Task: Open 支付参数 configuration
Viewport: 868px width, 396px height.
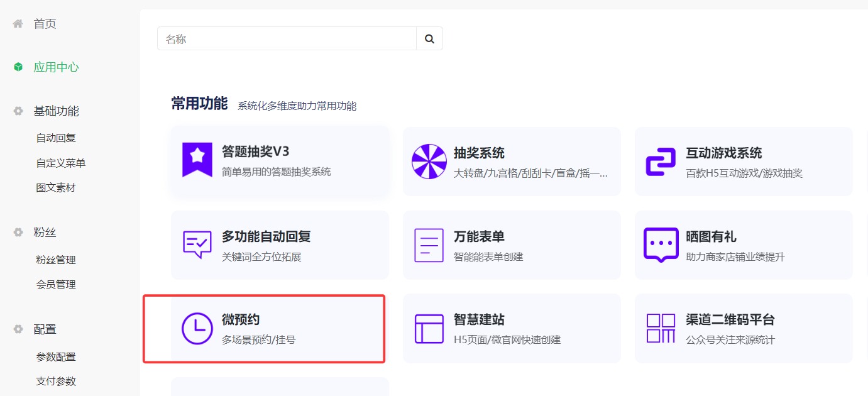Action: pyautogui.click(x=57, y=380)
